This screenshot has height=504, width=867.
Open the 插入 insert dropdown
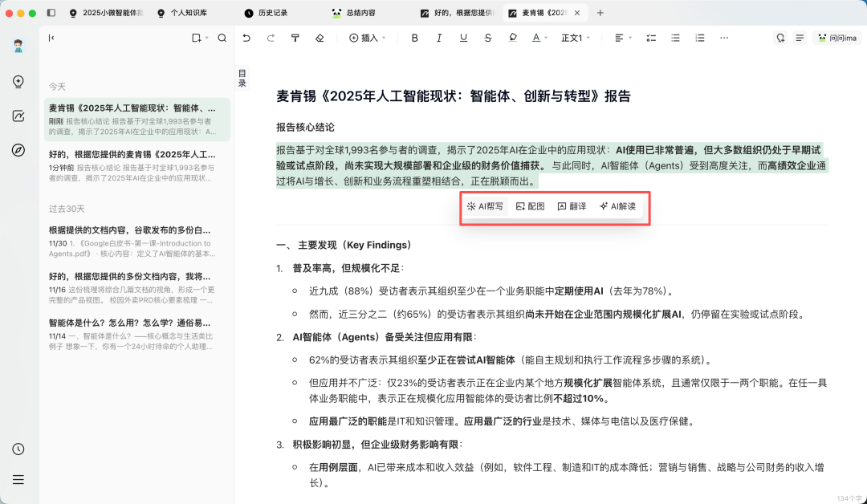click(x=368, y=37)
